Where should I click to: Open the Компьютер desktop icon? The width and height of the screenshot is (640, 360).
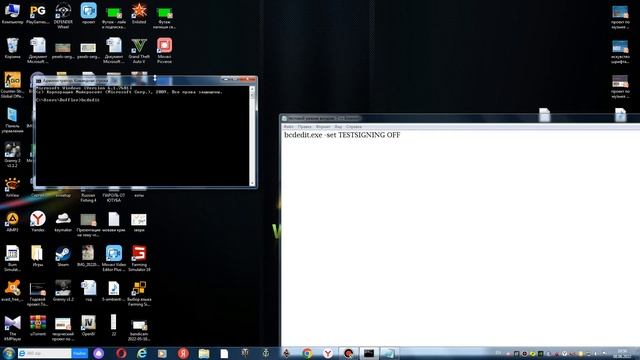pos(12,13)
